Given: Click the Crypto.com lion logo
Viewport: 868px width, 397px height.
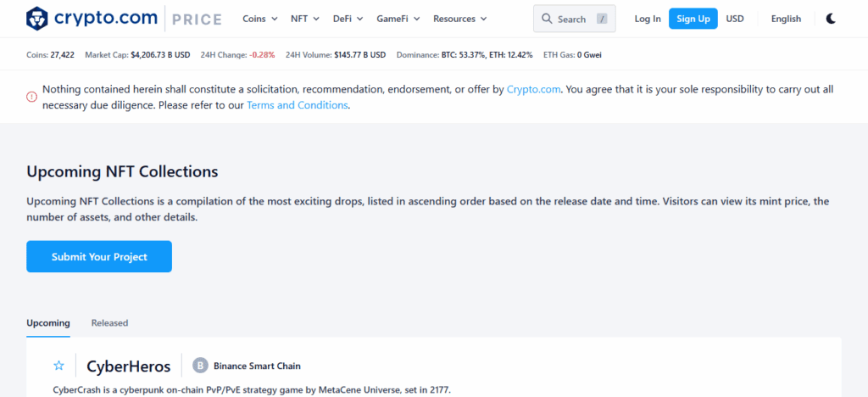Looking at the screenshot, I should (x=37, y=19).
